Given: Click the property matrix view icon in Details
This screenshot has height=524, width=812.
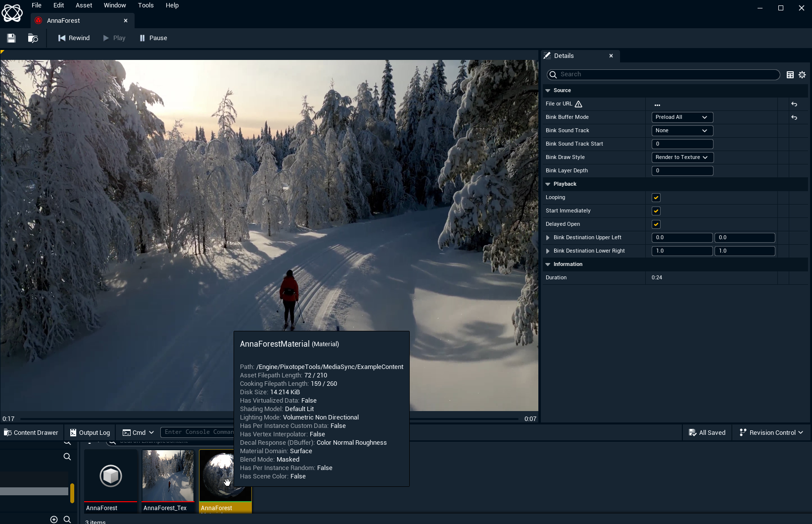Looking at the screenshot, I should 790,74.
